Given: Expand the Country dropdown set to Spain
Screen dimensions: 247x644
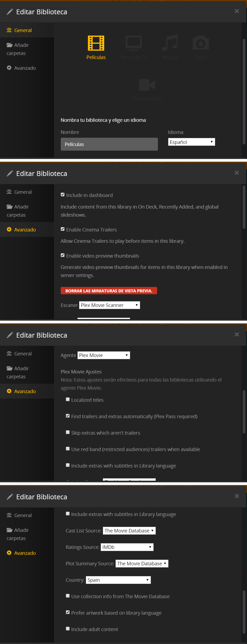Looking at the screenshot, I should (118, 580).
